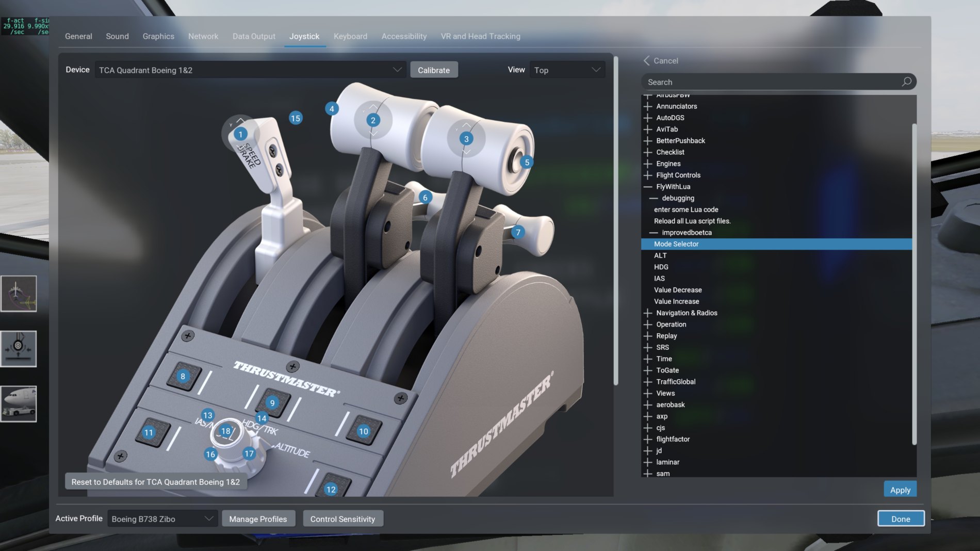Expand the Annunciators command group
This screenshot has width=980, height=551.
(648, 106)
